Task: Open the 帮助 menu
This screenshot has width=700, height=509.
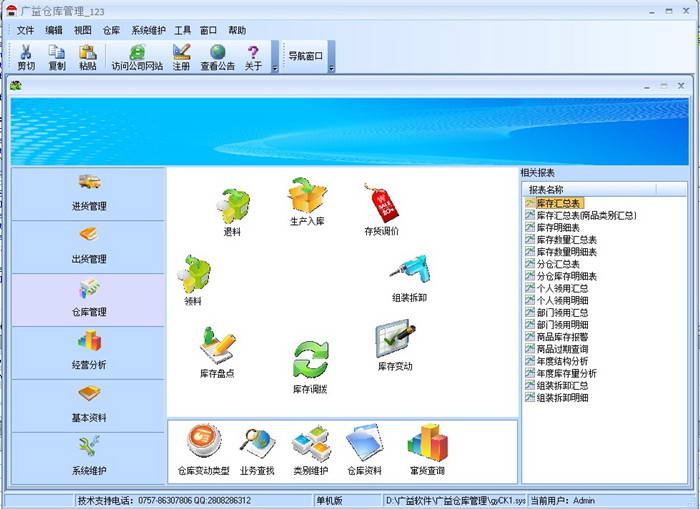Action: tap(237, 30)
